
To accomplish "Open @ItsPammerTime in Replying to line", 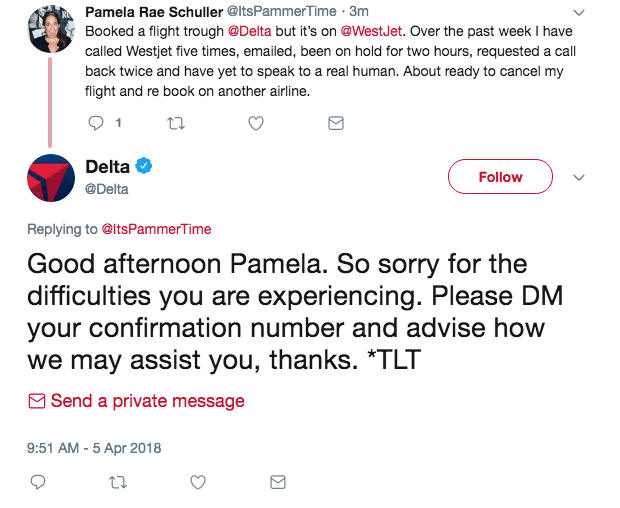I will pos(157,229).
